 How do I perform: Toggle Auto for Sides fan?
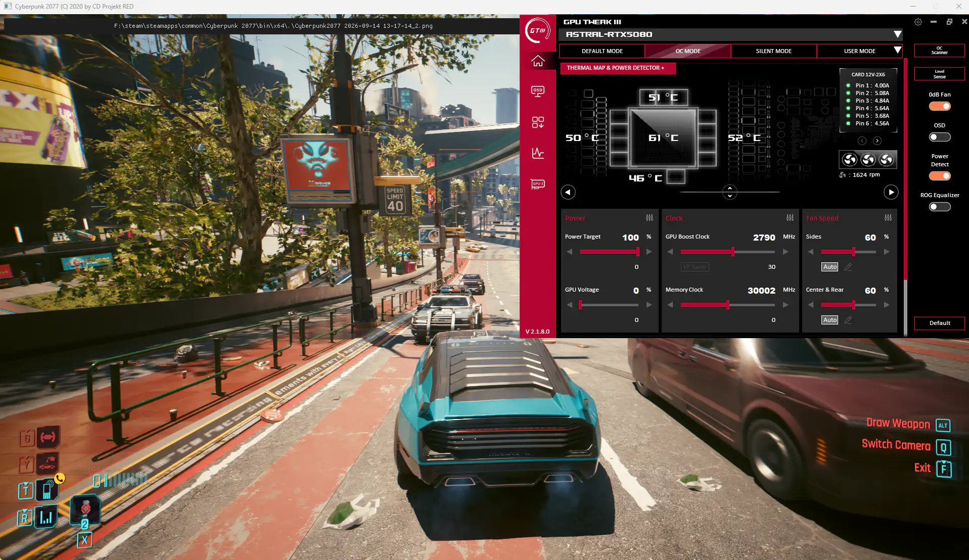click(830, 267)
